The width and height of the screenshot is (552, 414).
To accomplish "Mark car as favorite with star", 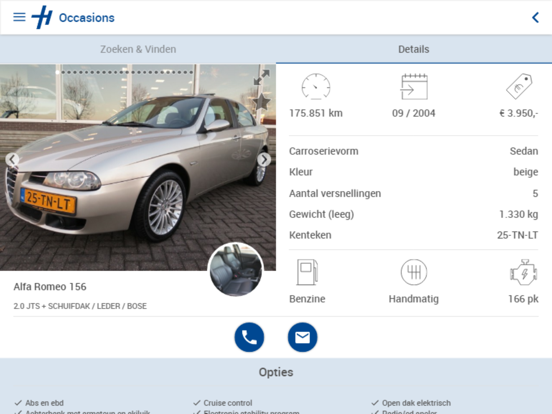I will [262, 102].
